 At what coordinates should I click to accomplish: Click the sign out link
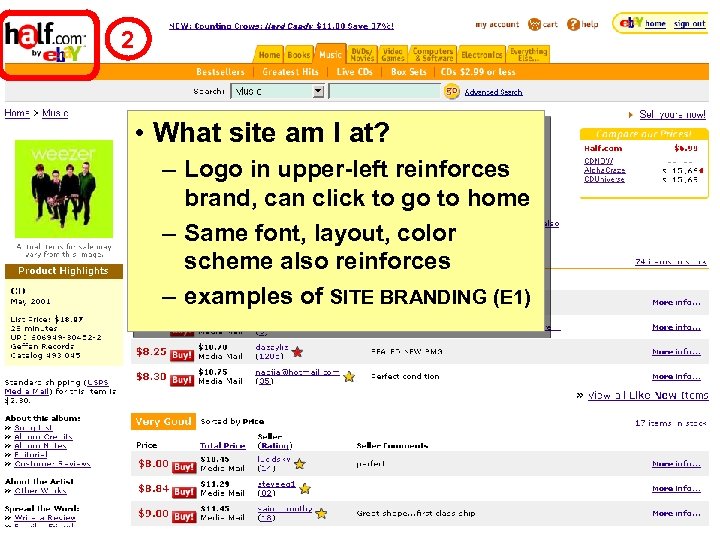689,23
